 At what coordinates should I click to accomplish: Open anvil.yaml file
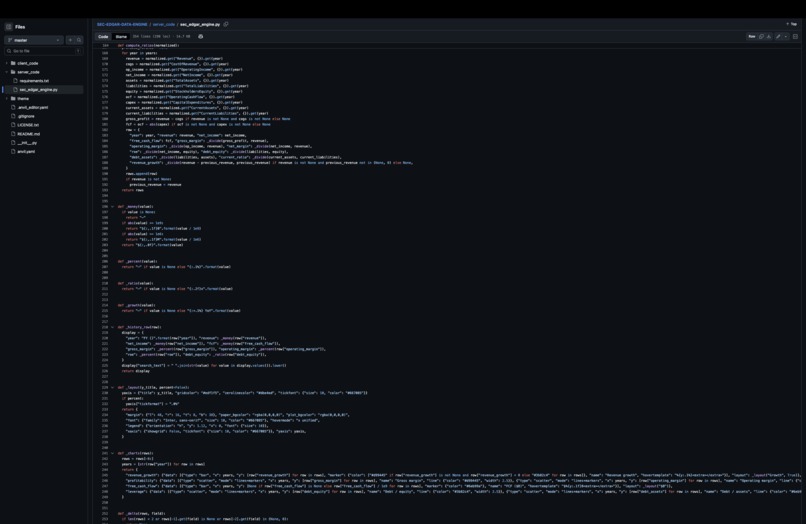[x=26, y=151]
